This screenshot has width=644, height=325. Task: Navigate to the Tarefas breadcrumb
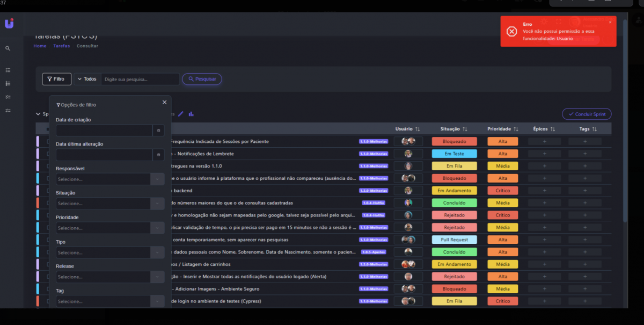pos(61,46)
